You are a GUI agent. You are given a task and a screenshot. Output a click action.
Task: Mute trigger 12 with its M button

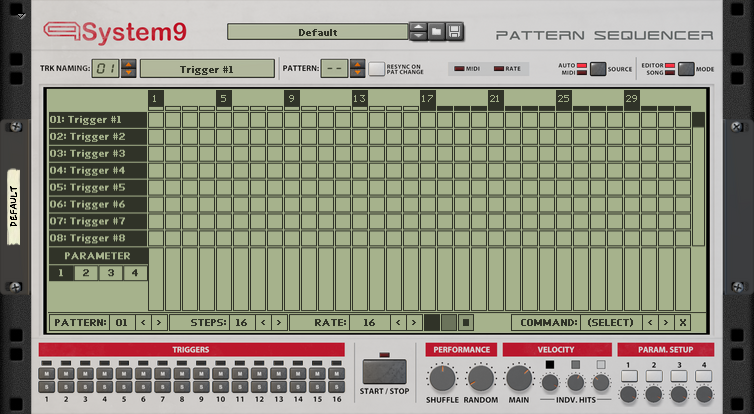tap(259, 374)
